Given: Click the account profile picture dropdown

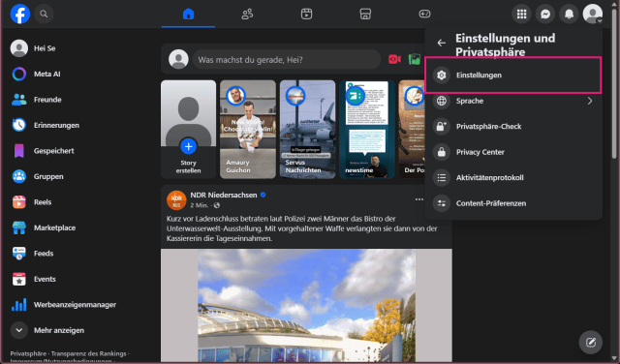Looking at the screenshot, I should click(x=592, y=15).
